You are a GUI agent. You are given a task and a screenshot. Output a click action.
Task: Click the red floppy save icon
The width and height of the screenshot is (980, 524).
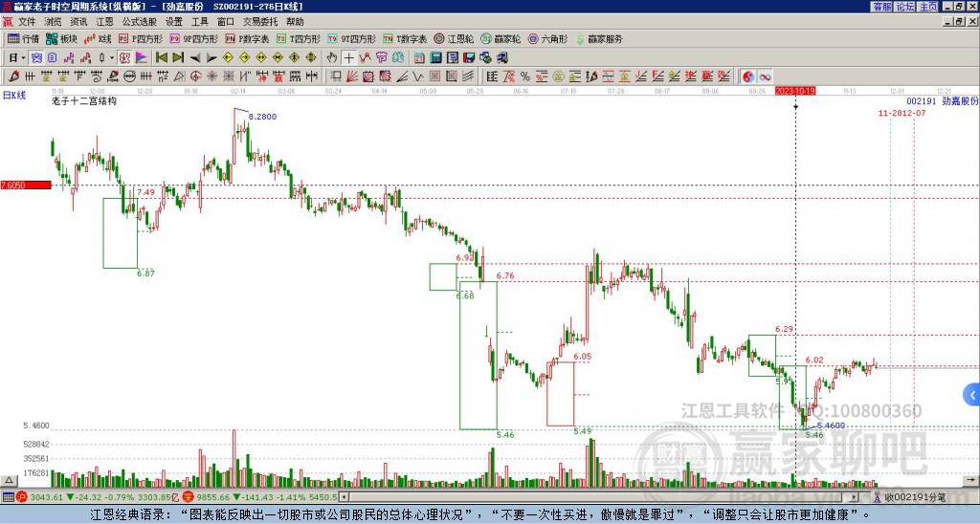[x=469, y=58]
